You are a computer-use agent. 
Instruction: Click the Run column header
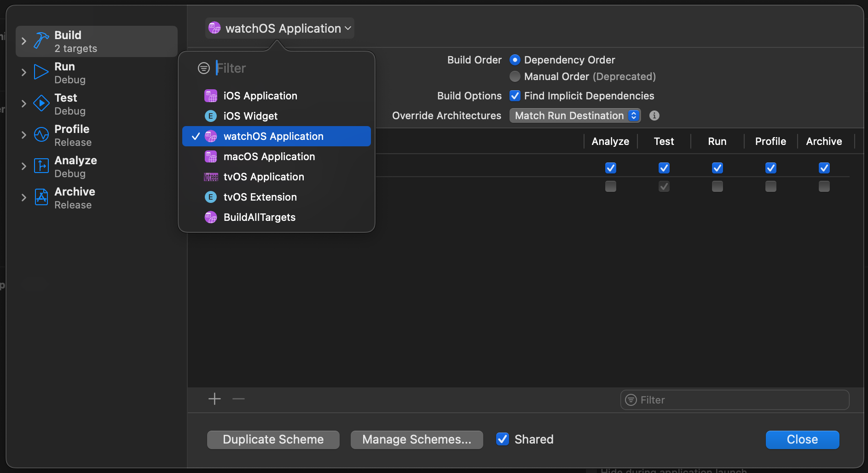(x=717, y=141)
